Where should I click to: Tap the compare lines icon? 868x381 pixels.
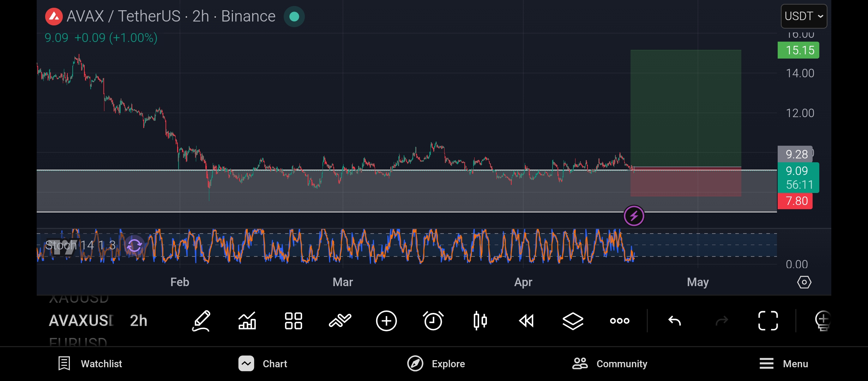340,321
